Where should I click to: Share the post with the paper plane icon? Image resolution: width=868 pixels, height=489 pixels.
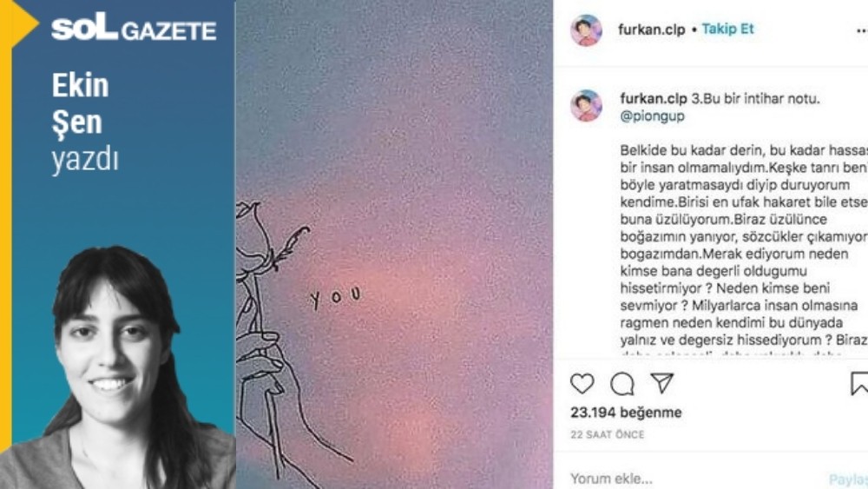coord(662,383)
